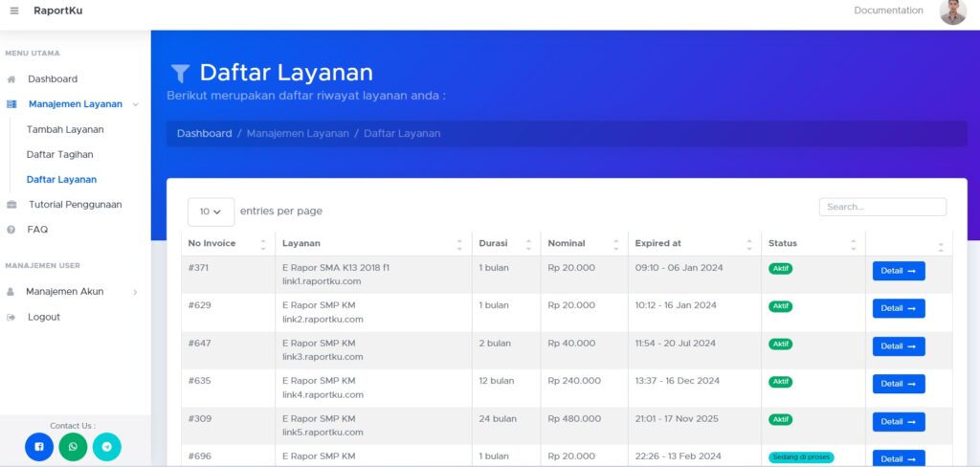Viewport: 980px width, 467px height.
Task: Select Daftar Layanan submenu item
Action: coord(61,179)
